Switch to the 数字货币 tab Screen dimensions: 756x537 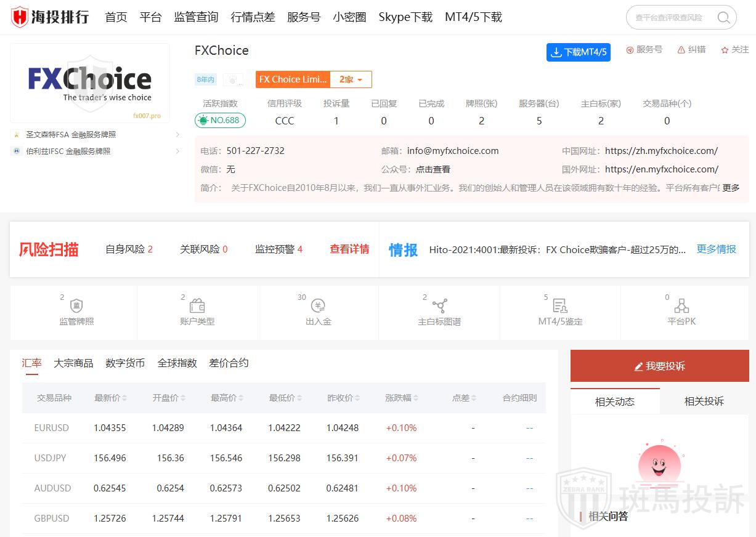pos(124,363)
